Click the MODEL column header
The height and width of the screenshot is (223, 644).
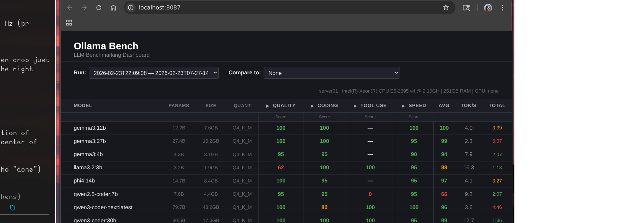tap(83, 105)
